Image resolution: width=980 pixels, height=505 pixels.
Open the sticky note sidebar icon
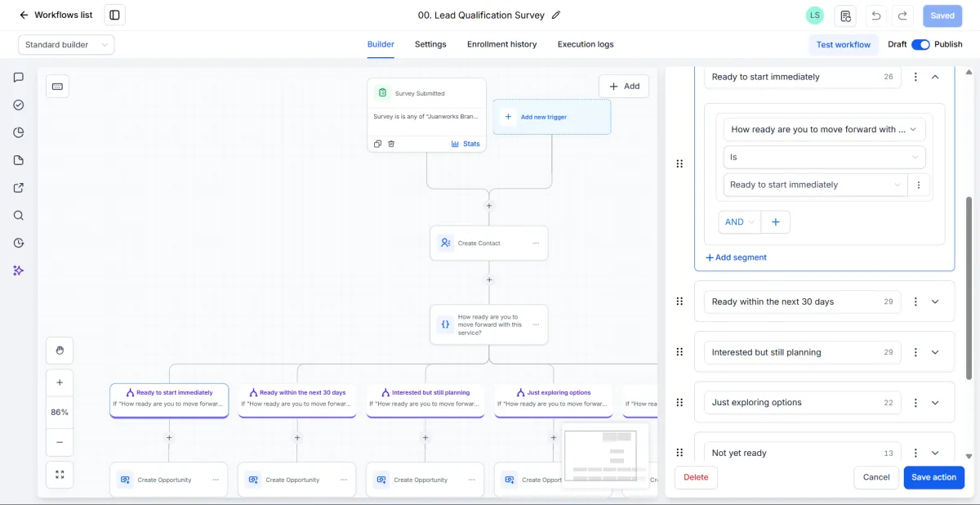(x=18, y=160)
